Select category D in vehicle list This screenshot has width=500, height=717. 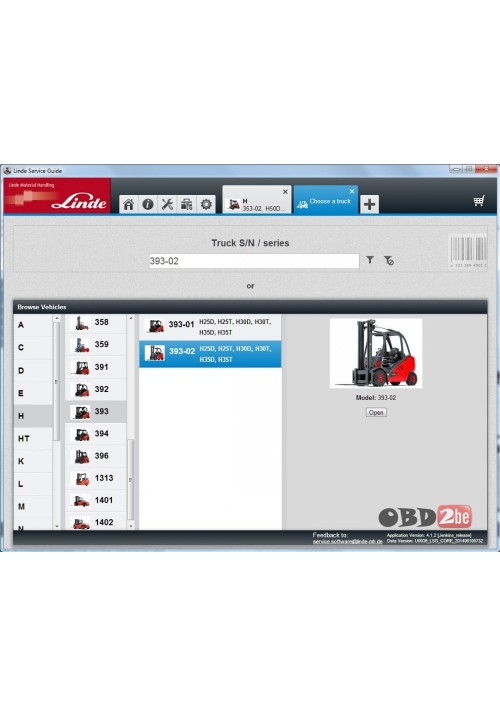point(33,370)
